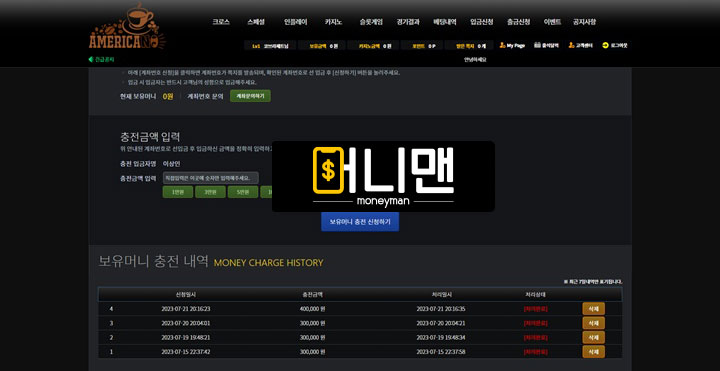720x371 pixels.
Task: Go to 베팅내역 page
Action: click(x=445, y=22)
